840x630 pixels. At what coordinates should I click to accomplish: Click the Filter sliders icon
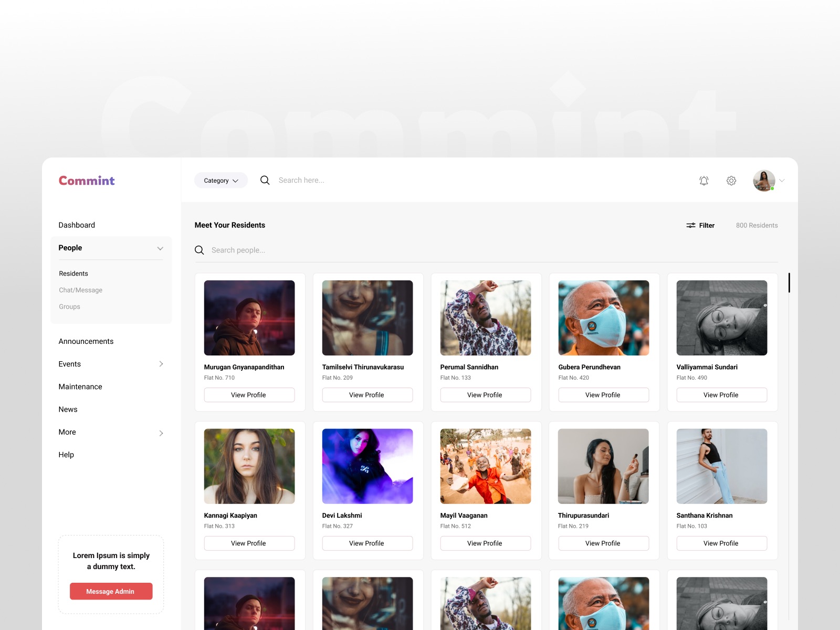691,225
